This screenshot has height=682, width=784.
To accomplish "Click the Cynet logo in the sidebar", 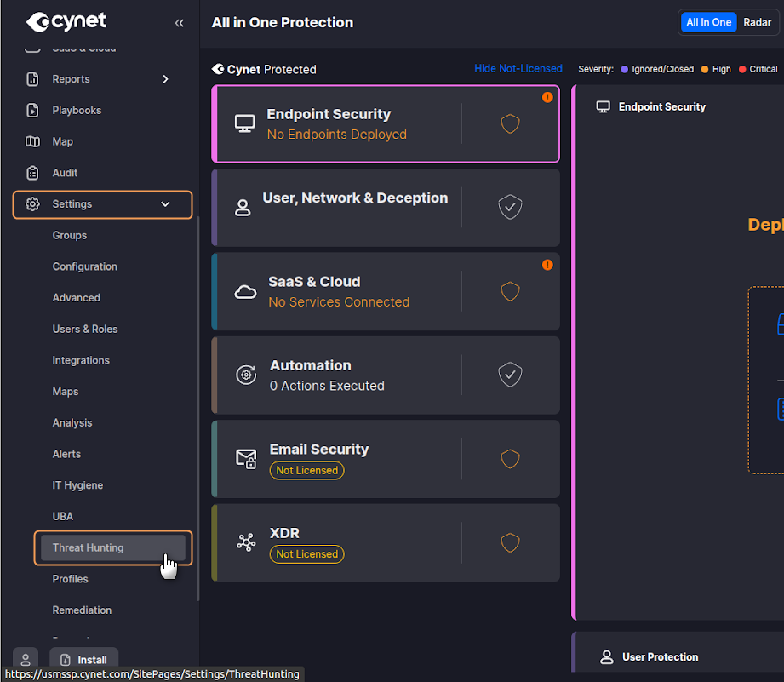I will tap(65, 21).
